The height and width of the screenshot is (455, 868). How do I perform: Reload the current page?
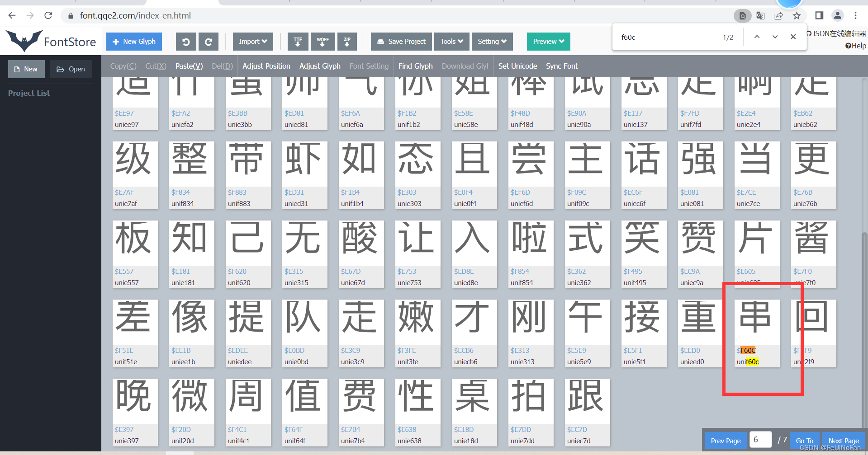(x=48, y=15)
